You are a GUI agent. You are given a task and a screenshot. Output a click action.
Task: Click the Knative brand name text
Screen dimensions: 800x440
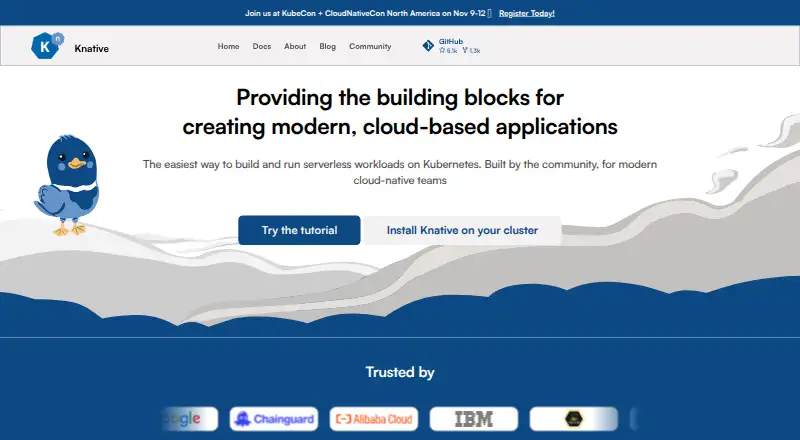[91, 48]
